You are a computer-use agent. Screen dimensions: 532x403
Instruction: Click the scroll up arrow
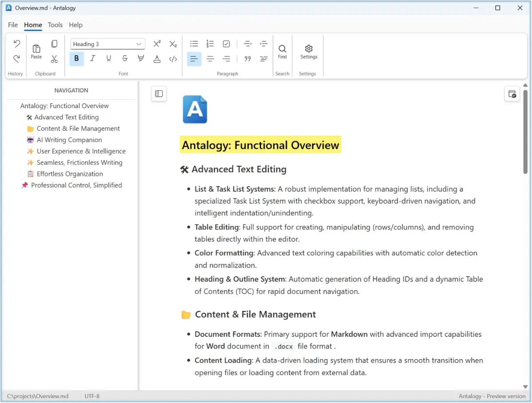525,85
